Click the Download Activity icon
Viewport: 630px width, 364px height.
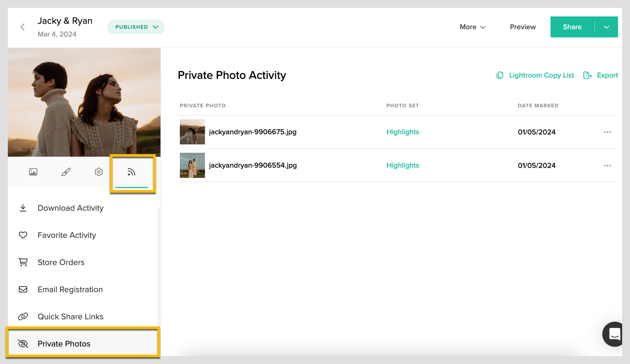(23, 208)
